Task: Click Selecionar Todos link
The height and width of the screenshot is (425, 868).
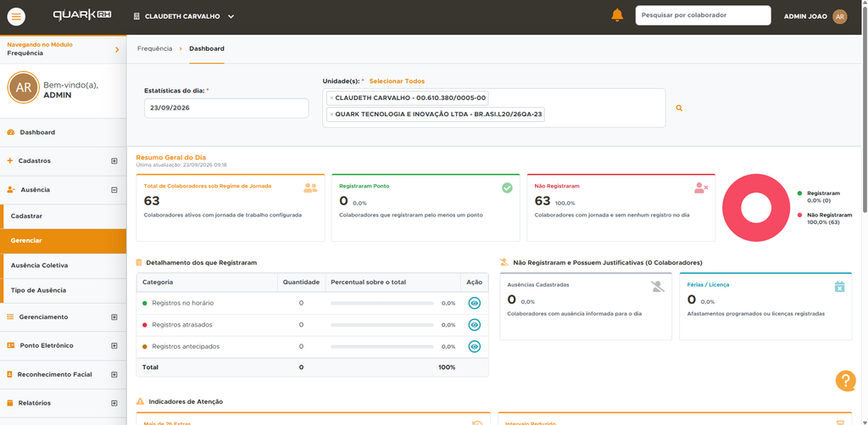Action: (397, 81)
